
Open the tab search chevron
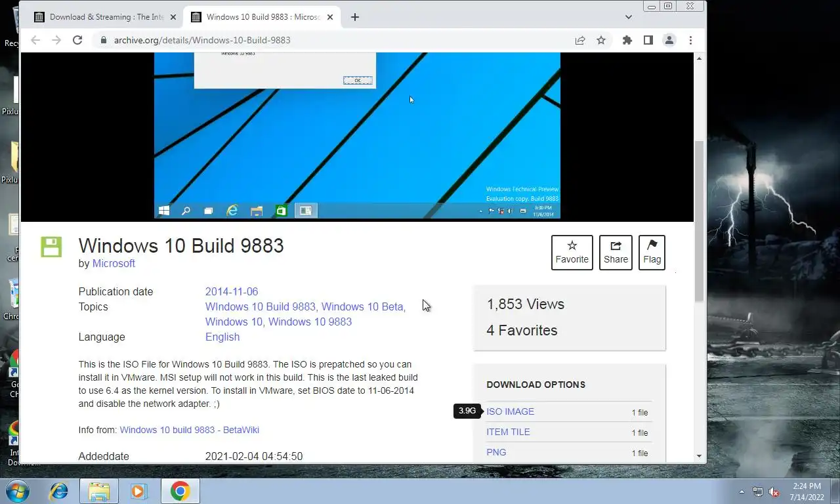[x=629, y=17]
